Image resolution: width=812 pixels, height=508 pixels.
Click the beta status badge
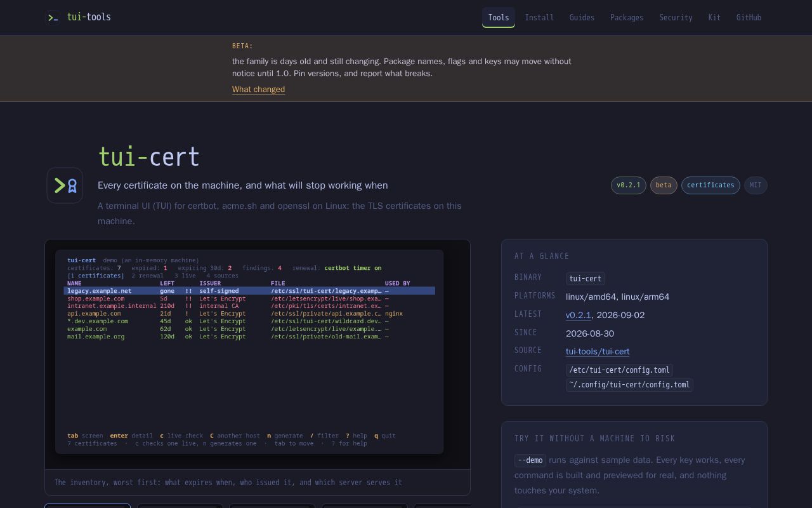click(x=664, y=185)
